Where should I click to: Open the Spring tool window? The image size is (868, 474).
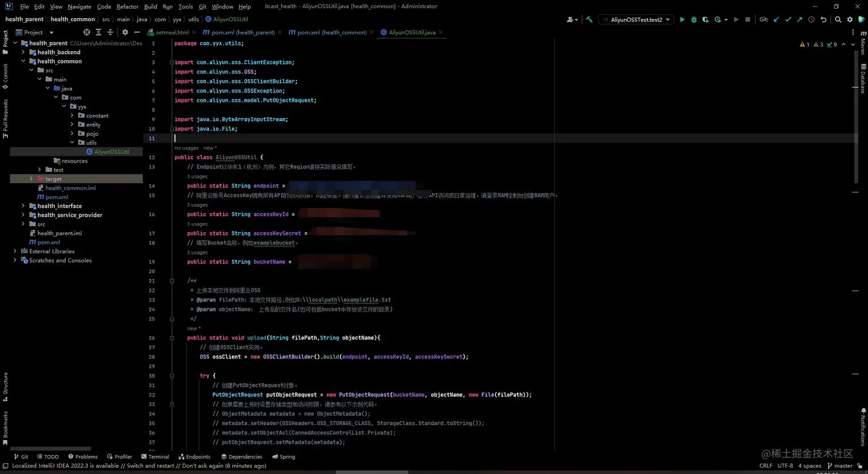coord(284,457)
